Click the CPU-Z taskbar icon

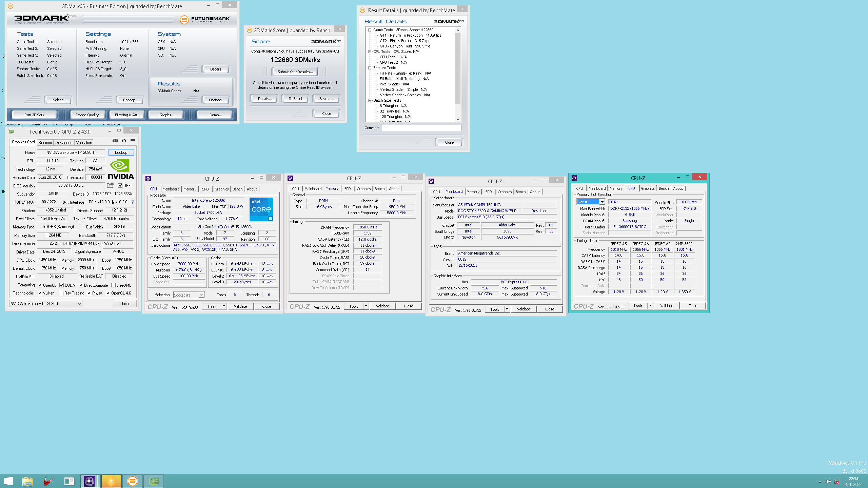[89, 481]
